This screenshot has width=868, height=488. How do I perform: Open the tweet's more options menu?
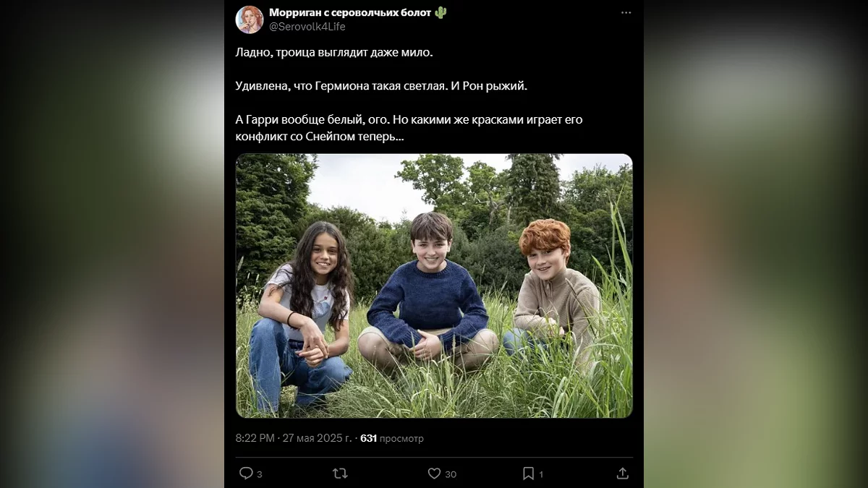pyautogui.click(x=626, y=13)
